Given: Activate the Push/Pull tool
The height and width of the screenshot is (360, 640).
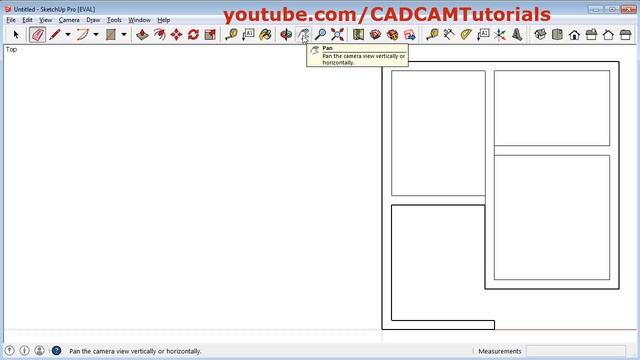Looking at the screenshot, I should click(142, 35).
